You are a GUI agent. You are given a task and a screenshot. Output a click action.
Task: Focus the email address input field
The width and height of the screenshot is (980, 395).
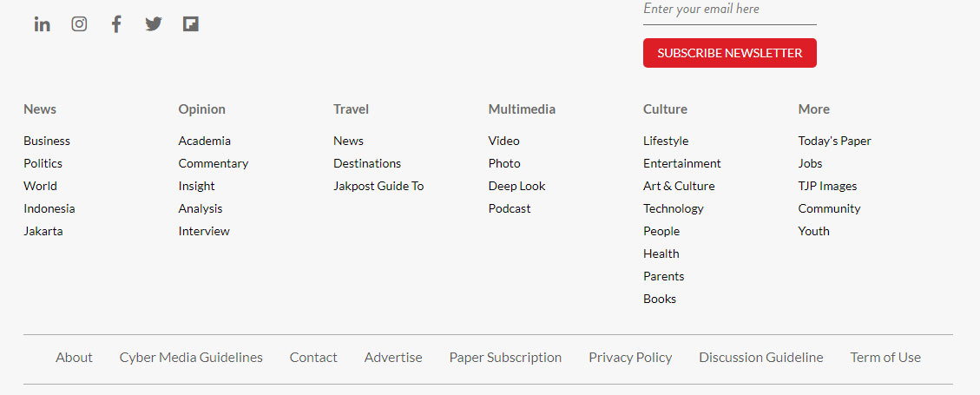729,10
